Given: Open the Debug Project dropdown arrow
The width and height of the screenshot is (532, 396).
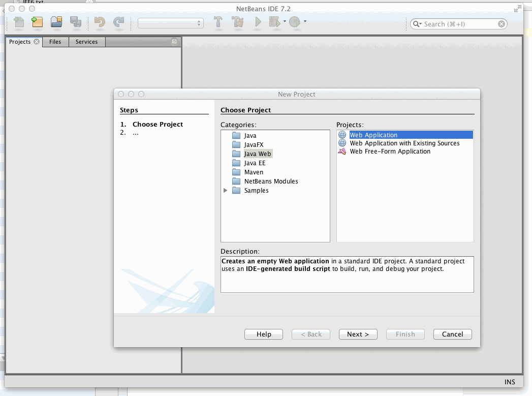Looking at the screenshot, I should [x=285, y=22].
